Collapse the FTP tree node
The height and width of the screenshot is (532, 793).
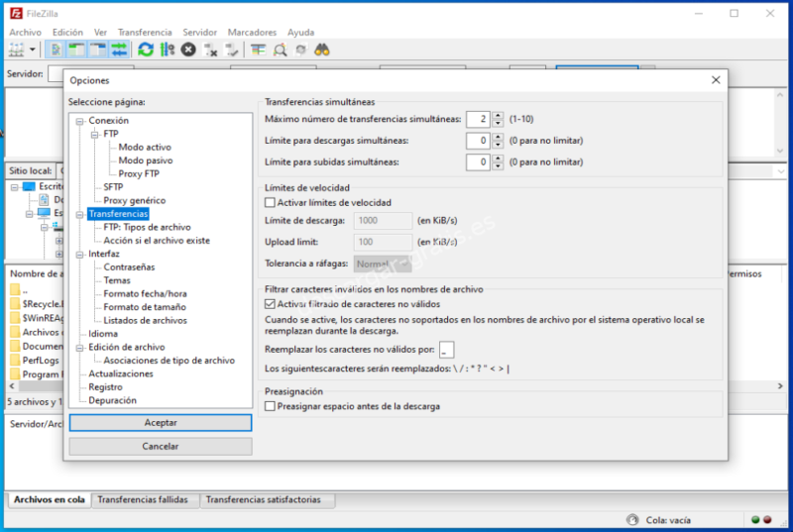point(94,135)
